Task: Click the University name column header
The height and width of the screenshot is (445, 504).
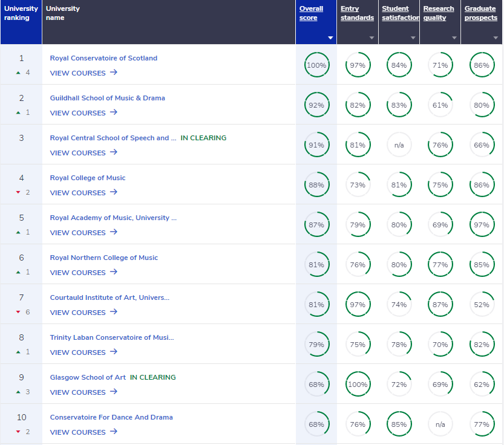Action: click(63, 13)
